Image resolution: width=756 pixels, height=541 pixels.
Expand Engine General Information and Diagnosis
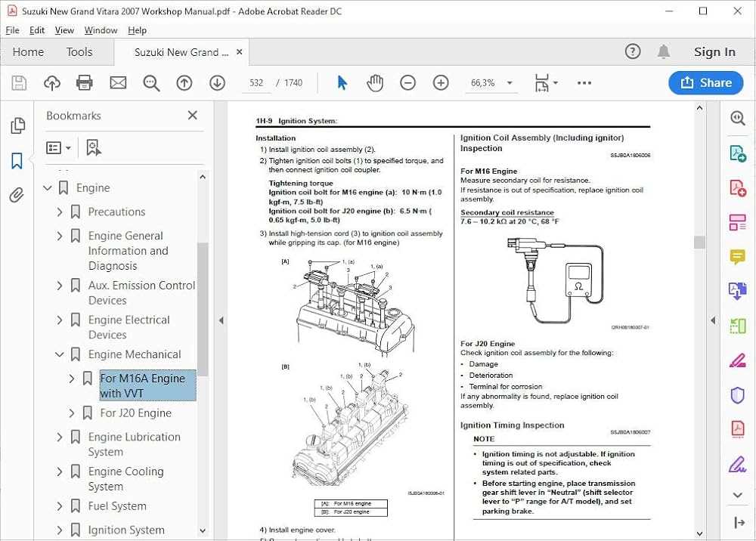59,236
